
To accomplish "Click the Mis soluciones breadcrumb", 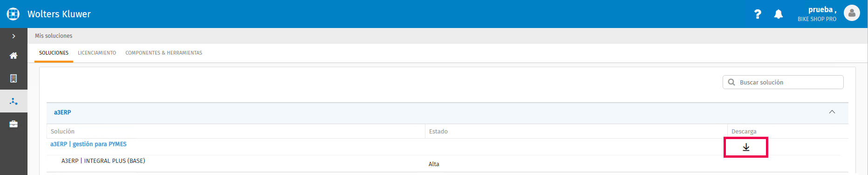I will click(54, 36).
